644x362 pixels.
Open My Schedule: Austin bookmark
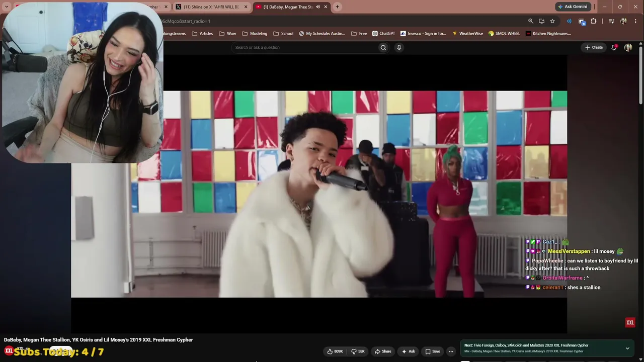point(322,34)
